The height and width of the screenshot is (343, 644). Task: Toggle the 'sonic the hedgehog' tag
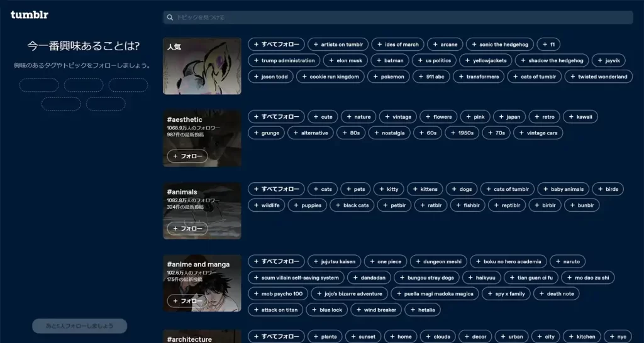tap(500, 45)
